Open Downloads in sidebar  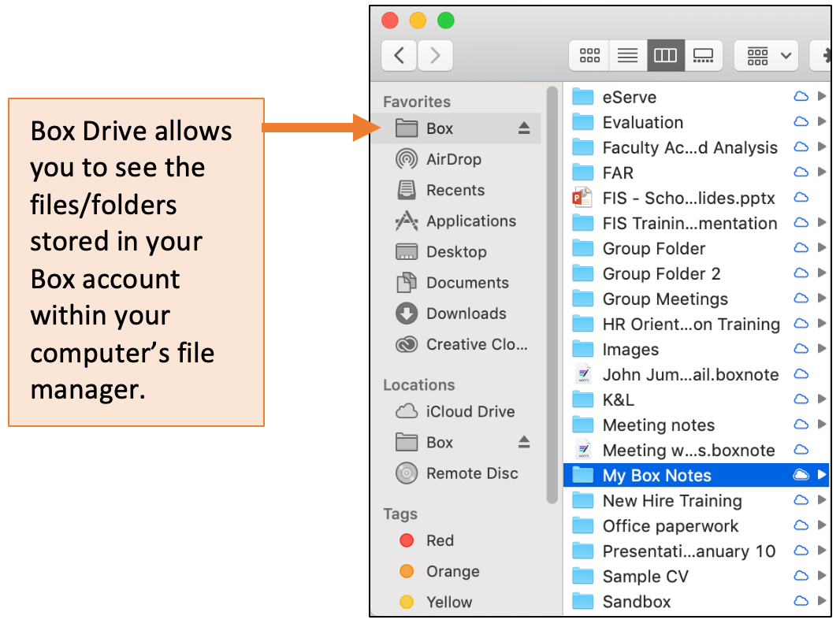pyautogui.click(x=457, y=313)
